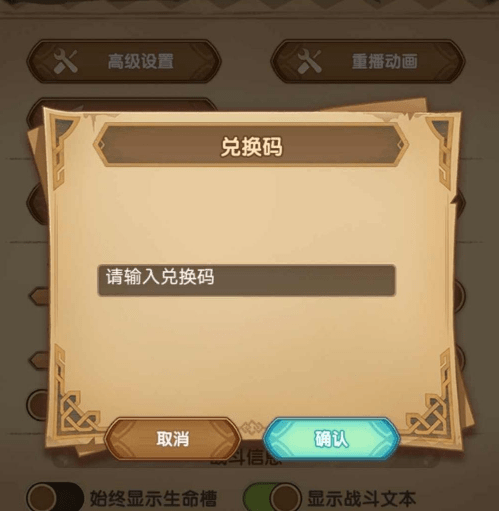Viewport: 499px width, 511px height.
Task: Cancel with the 取消 button
Action: click(172, 439)
